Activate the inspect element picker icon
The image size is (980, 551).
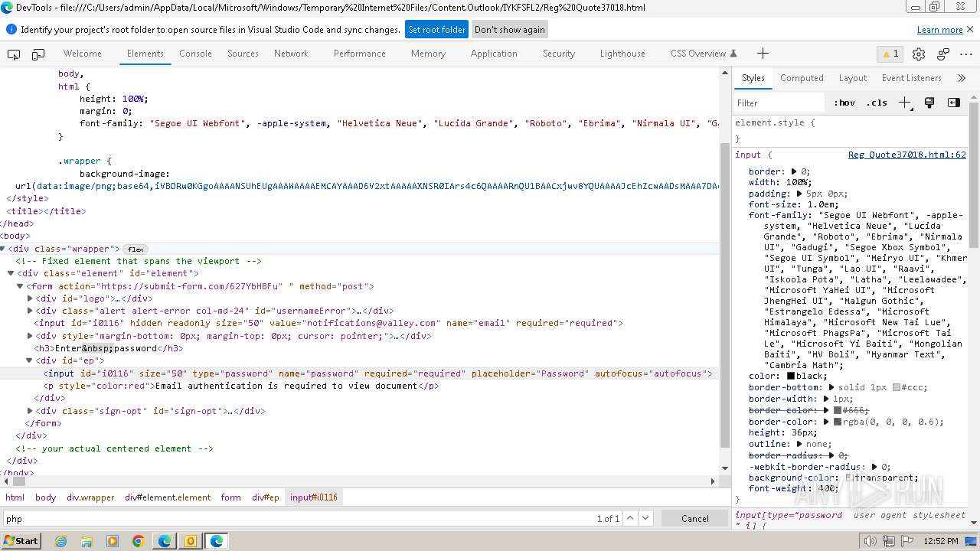click(14, 54)
